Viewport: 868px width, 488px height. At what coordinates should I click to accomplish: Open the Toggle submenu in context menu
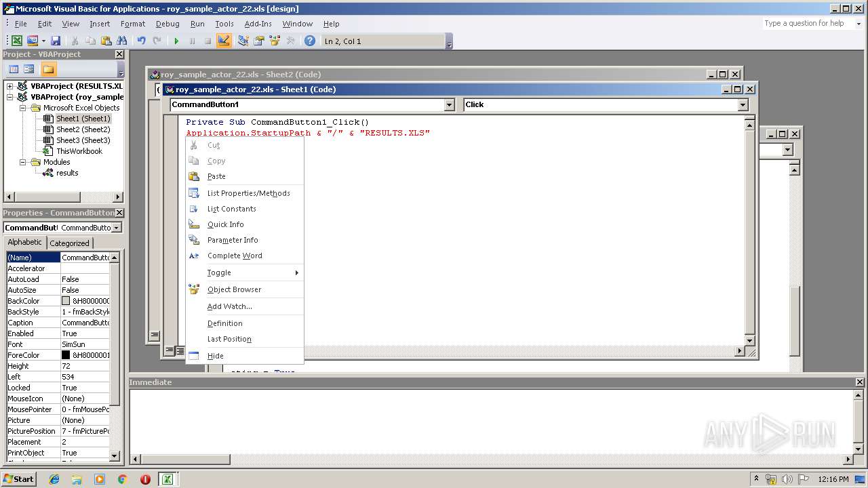coord(244,272)
